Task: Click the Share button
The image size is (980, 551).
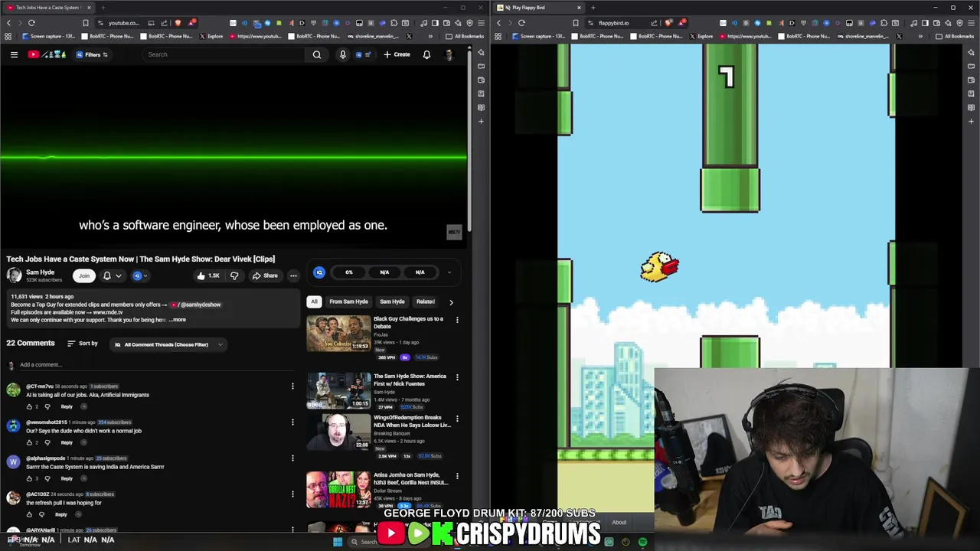Action: coord(265,275)
